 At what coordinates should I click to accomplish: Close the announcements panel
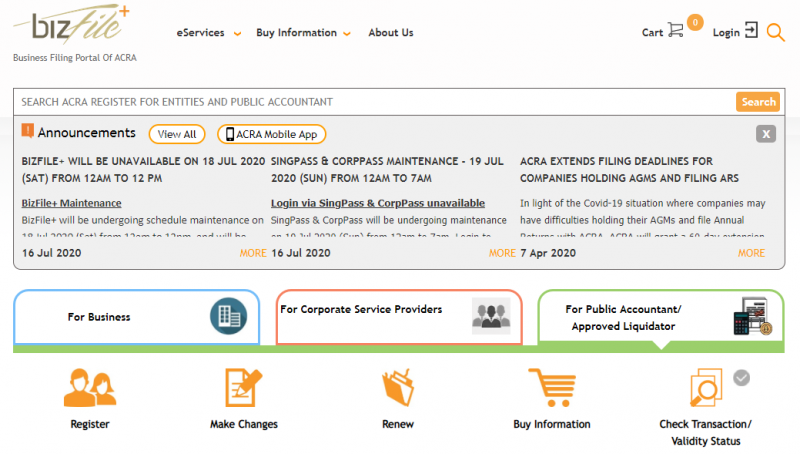tap(766, 134)
